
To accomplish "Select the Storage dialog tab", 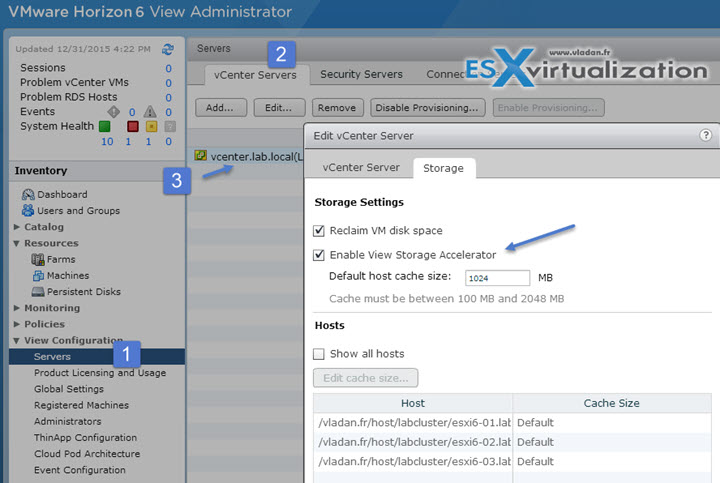I will [444, 168].
